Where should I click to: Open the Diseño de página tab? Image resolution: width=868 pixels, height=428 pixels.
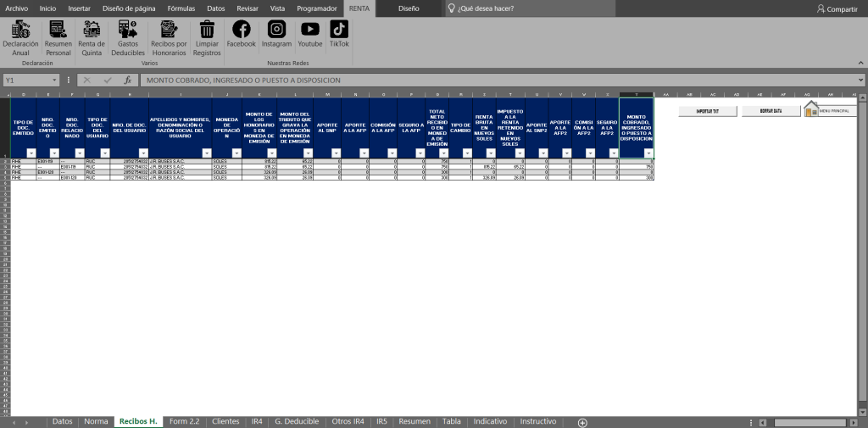pyautogui.click(x=129, y=8)
